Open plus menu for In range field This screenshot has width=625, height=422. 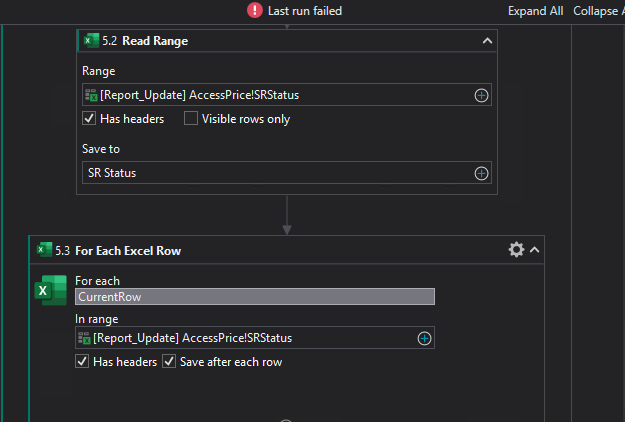click(424, 338)
